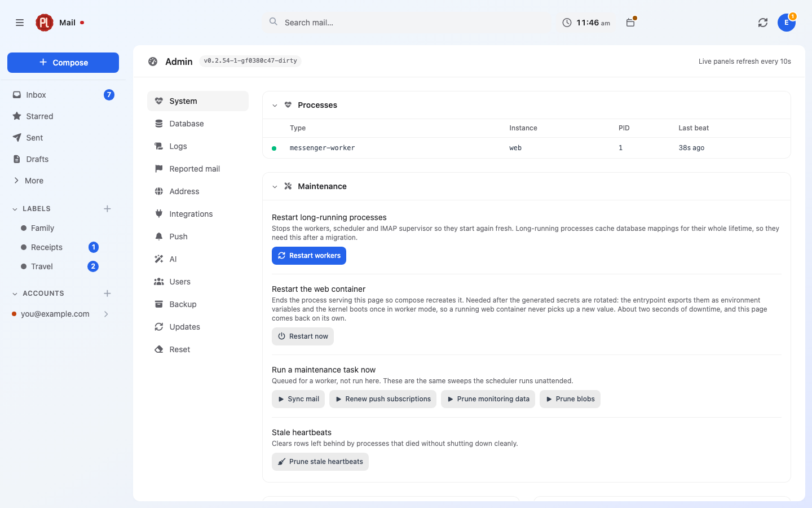The width and height of the screenshot is (812, 508).
Task: Click the clock icon beside the time
Action: [567, 23]
